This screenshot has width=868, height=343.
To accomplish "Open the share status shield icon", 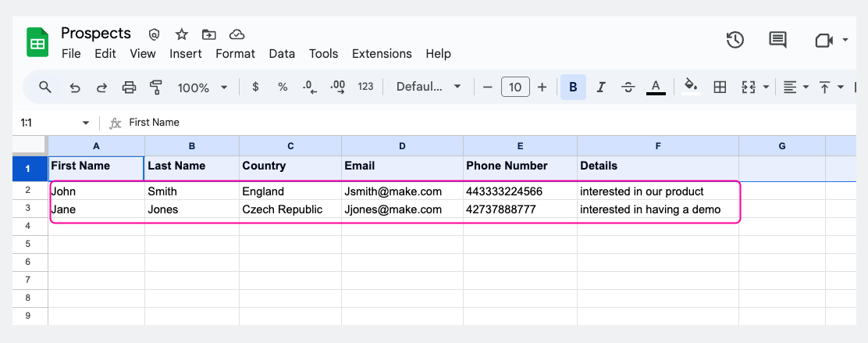I will [x=155, y=35].
